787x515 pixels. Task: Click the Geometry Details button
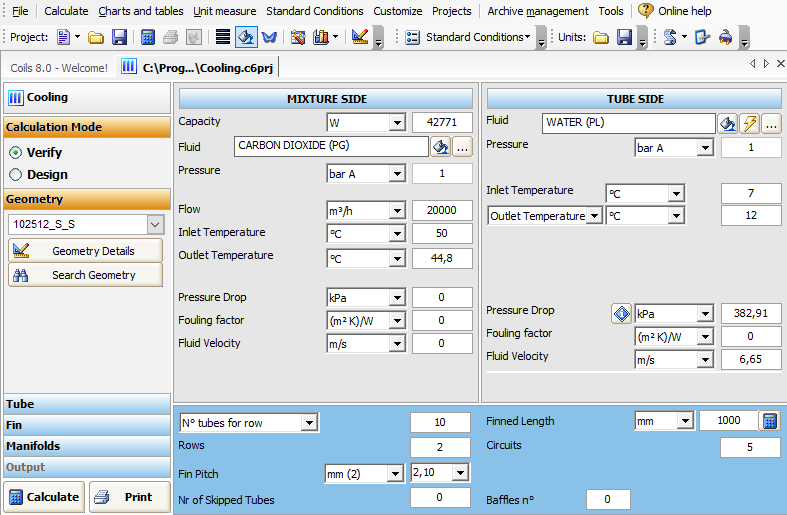pos(85,250)
